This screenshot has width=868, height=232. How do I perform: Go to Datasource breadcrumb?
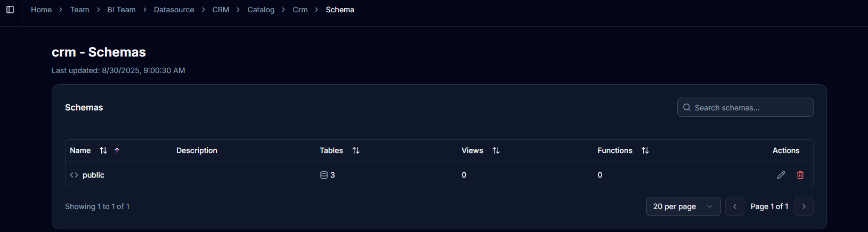tap(174, 10)
